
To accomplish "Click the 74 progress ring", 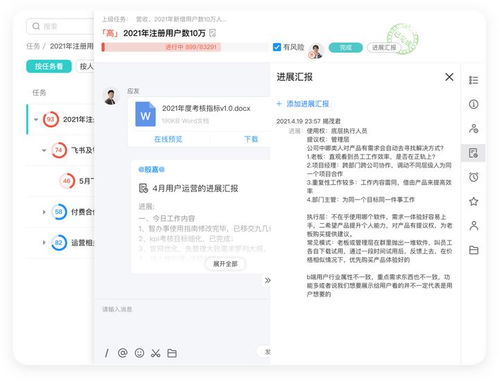I will [x=59, y=150].
